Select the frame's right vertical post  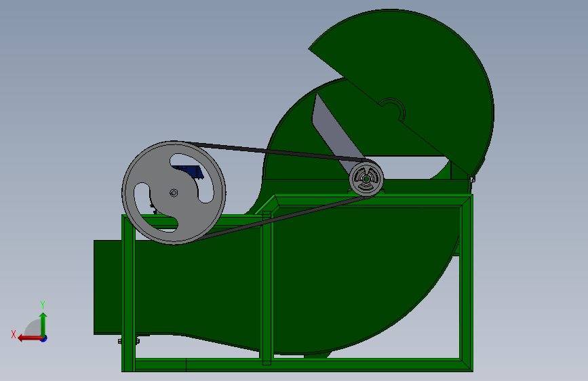click(466, 283)
